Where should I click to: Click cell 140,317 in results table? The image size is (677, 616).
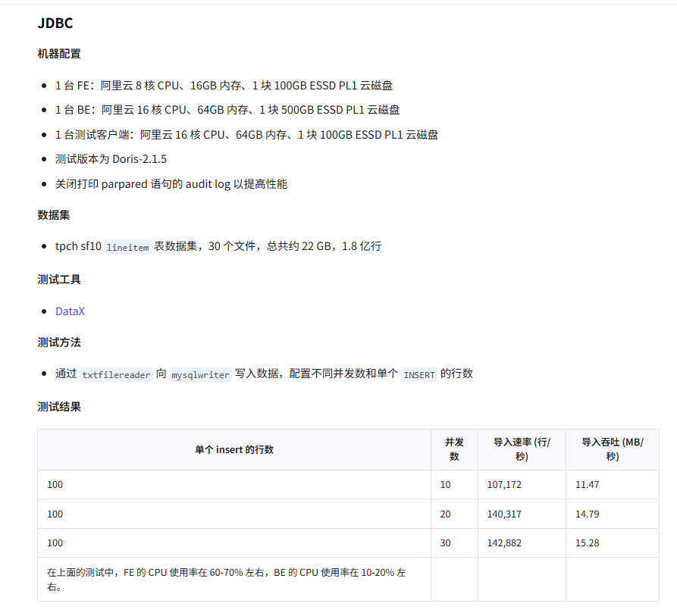(x=522, y=514)
